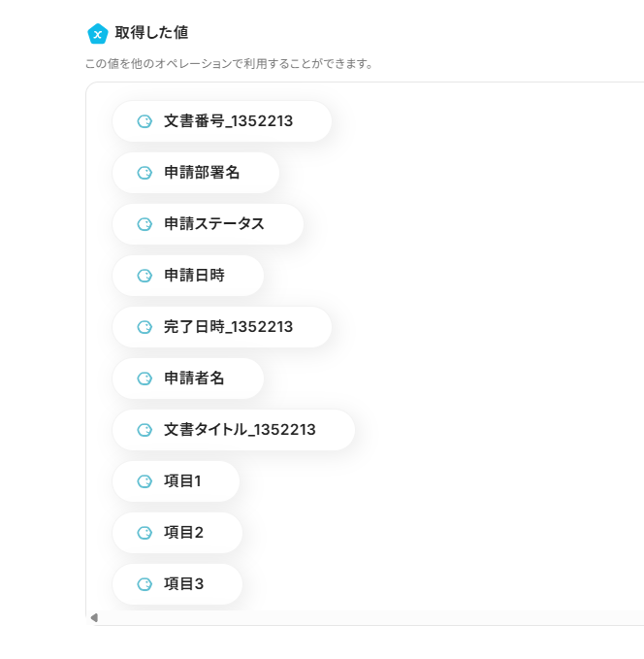This screenshot has height=659, width=644.
Task: Click the icon on the 完了日時_1352213 chip
Action: coord(145,327)
